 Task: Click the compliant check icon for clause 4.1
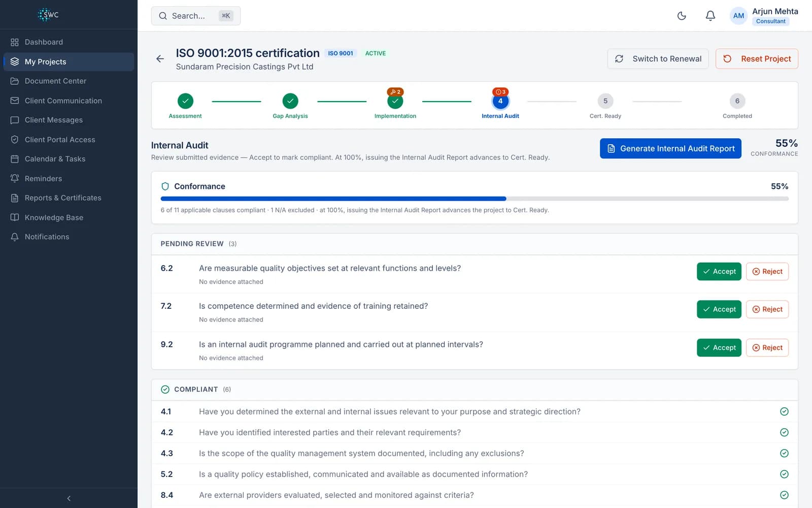(784, 411)
